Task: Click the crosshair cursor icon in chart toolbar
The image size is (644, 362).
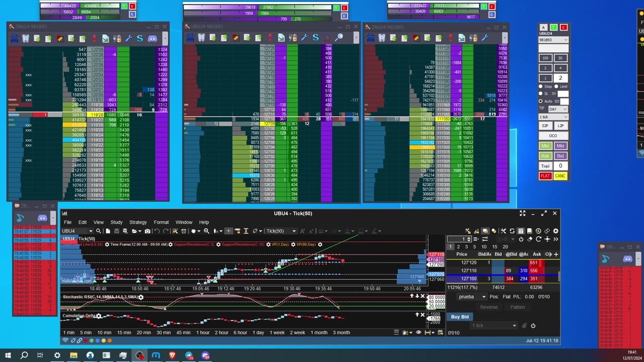Action: coord(228,231)
